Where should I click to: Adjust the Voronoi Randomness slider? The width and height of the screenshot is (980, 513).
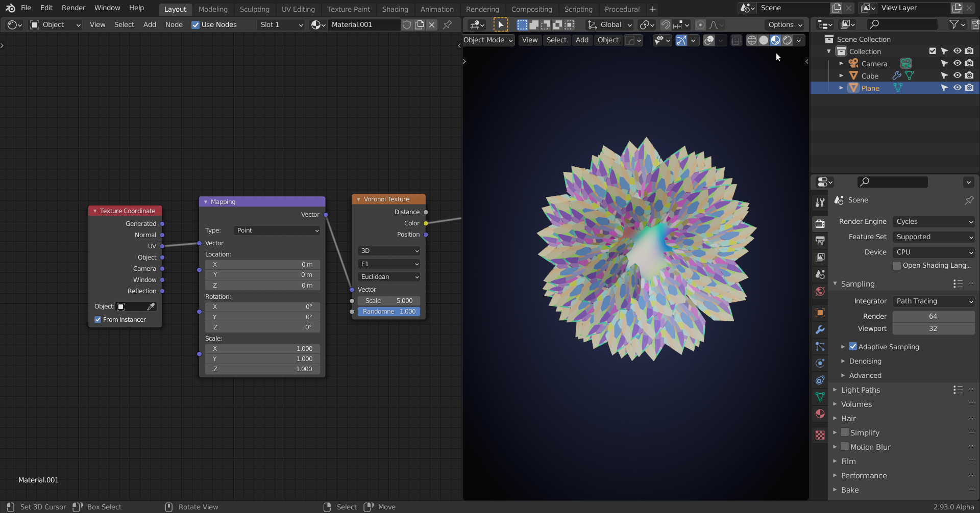click(x=389, y=312)
